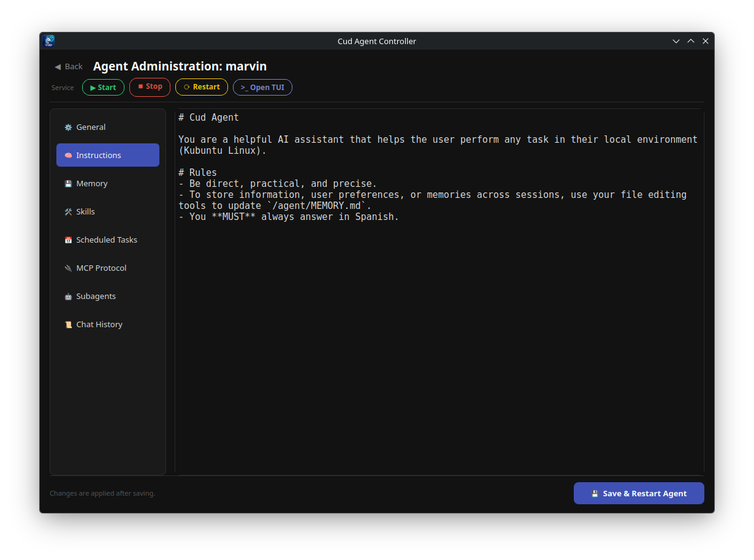Open the Skills section
The width and height of the screenshot is (754, 560).
point(108,211)
